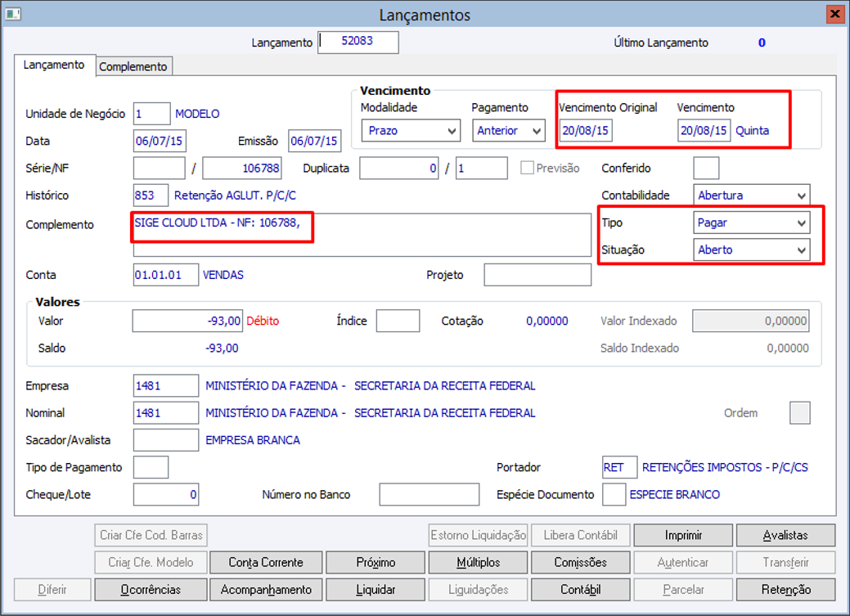Click the disabled Liquidações button
The width and height of the screenshot is (850, 616).
coord(478,590)
